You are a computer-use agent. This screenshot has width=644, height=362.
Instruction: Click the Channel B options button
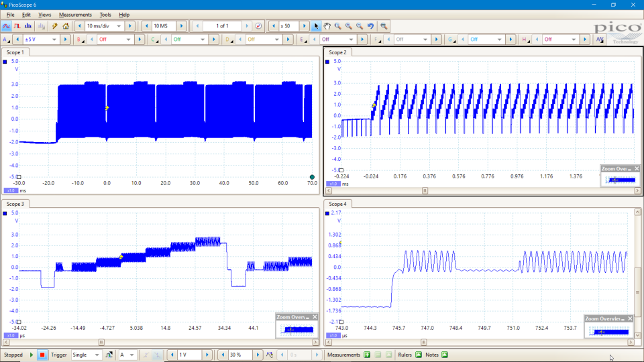(x=80, y=40)
